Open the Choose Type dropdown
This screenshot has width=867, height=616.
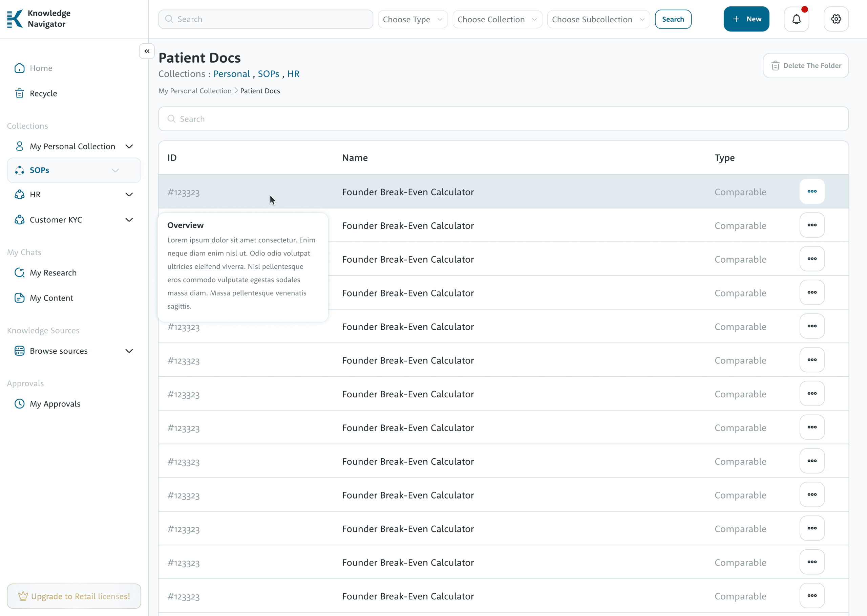coord(413,19)
